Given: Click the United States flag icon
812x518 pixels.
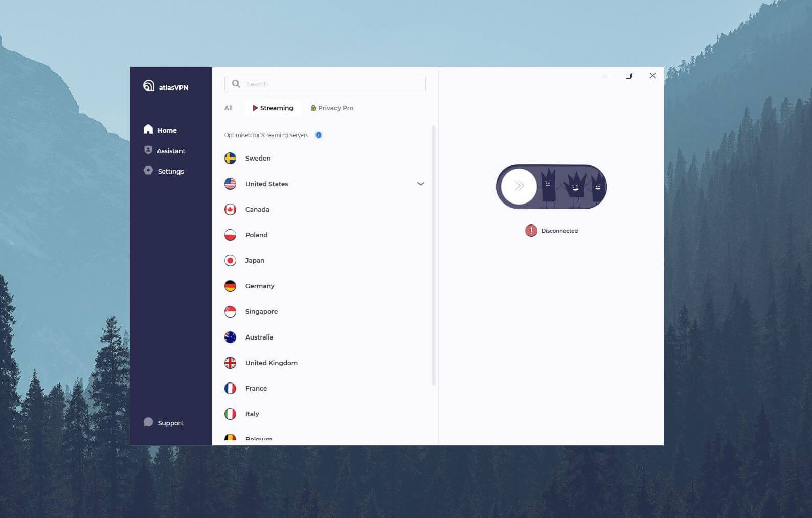Looking at the screenshot, I should [231, 184].
